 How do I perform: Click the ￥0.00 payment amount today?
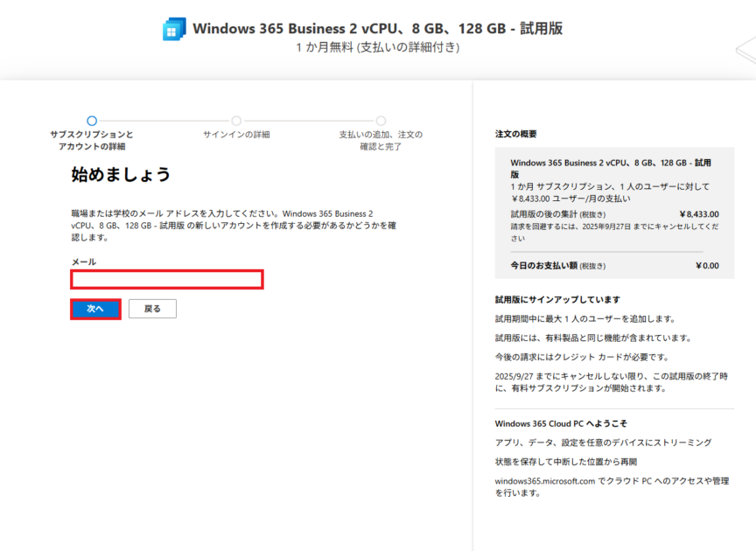click(707, 266)
